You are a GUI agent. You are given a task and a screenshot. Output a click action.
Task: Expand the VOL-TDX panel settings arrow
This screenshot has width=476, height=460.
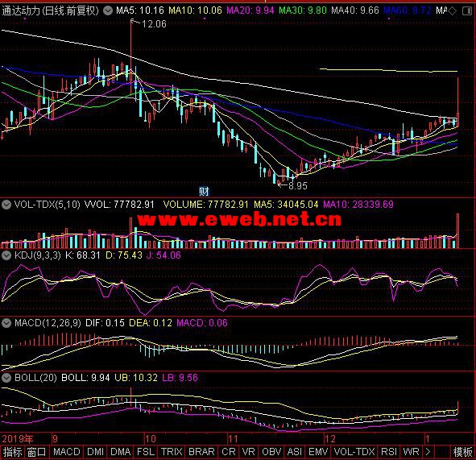(x=6, y=205)
